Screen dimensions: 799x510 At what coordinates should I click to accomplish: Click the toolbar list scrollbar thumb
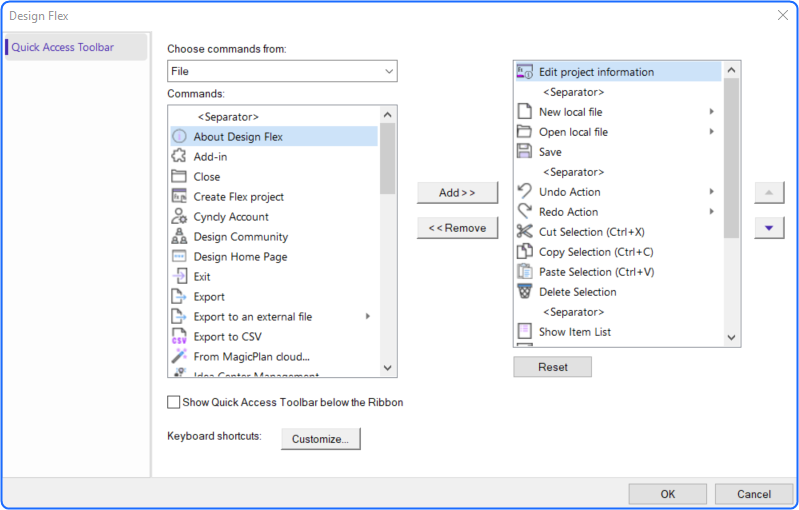[731, 158]
